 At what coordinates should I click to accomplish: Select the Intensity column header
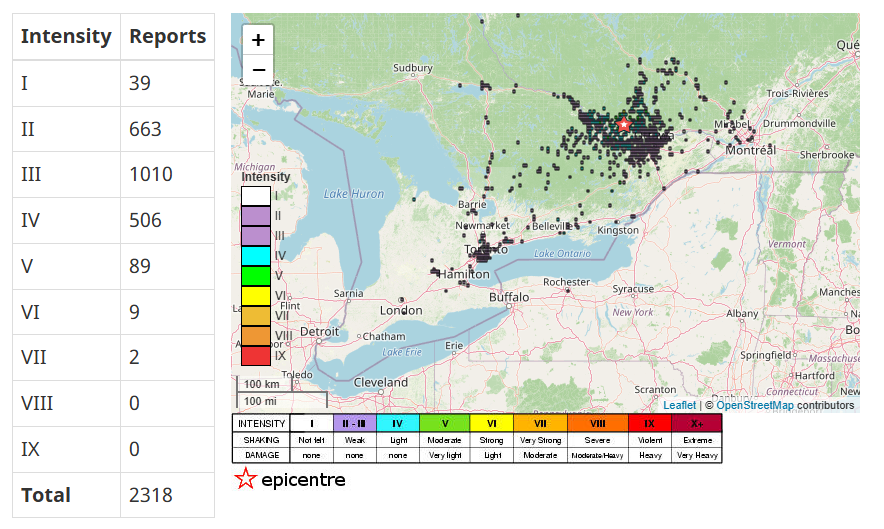pos(66,37)
